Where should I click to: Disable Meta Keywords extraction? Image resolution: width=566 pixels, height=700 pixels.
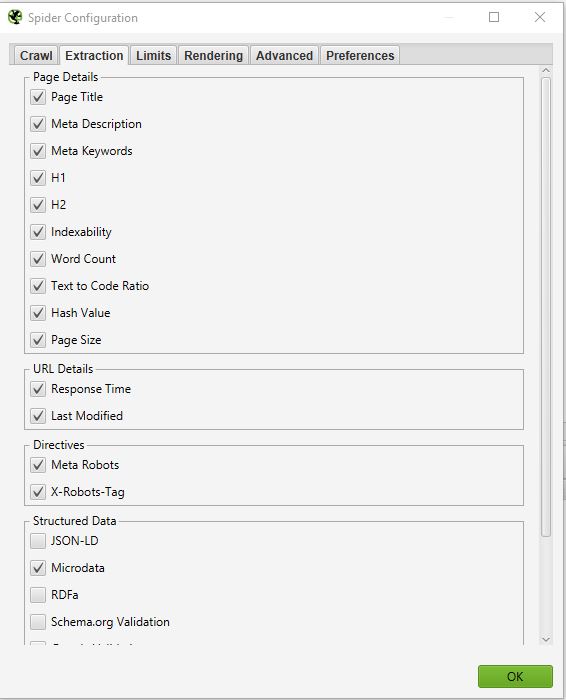[x=38, y=151]
